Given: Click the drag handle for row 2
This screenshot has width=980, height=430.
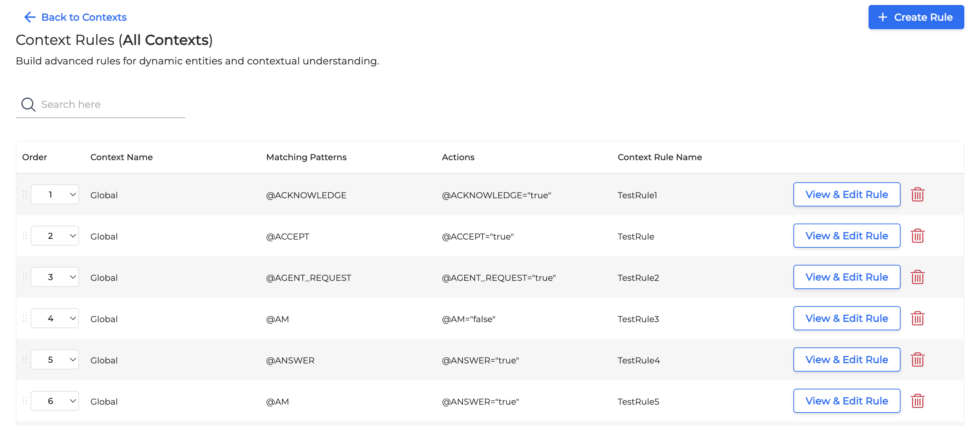Looking at the screenshot, I should click(x=25, y=236).
